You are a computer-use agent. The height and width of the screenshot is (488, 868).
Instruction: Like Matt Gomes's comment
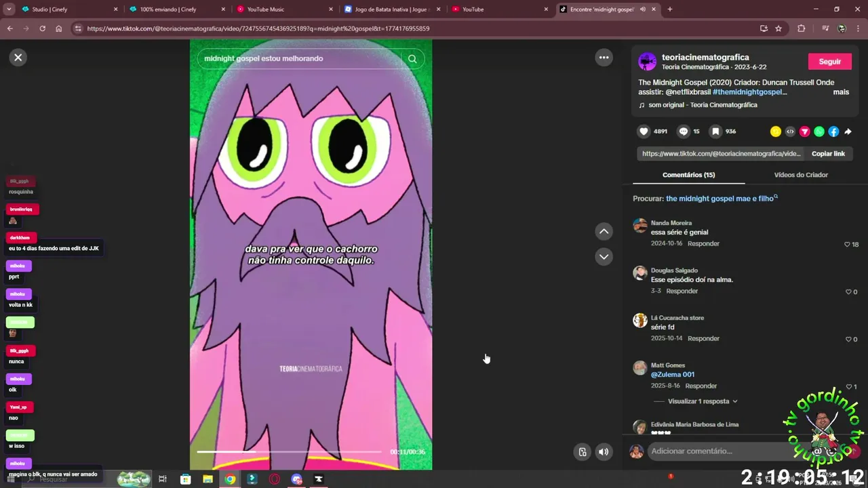(848, 386)
